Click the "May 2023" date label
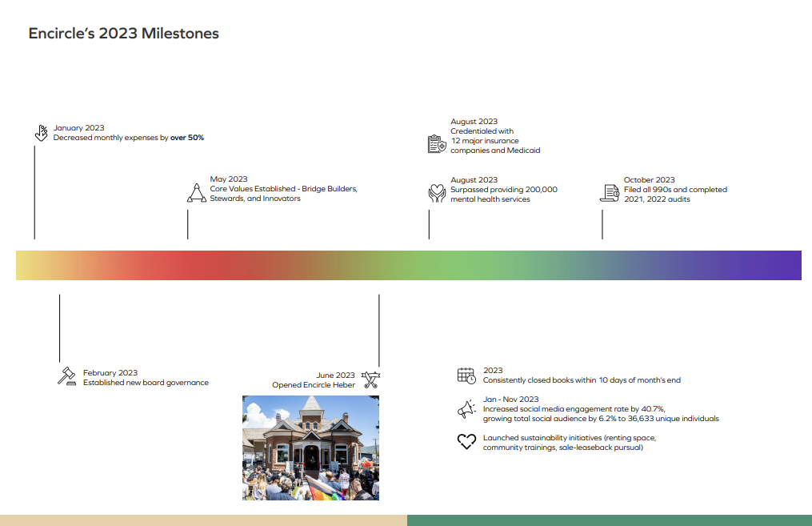This screenshot has width=812, height=526. (x=228, y=179)
